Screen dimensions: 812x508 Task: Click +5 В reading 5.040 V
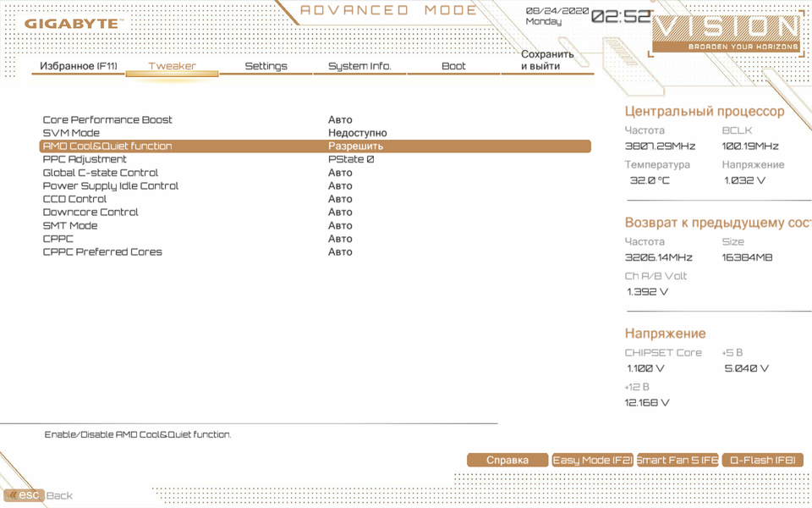tap(746, 368)
